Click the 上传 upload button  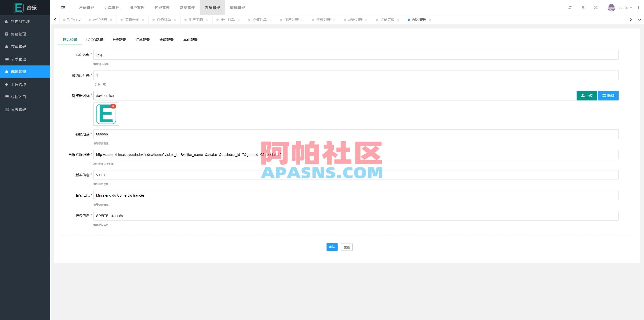tap(586, 95)
